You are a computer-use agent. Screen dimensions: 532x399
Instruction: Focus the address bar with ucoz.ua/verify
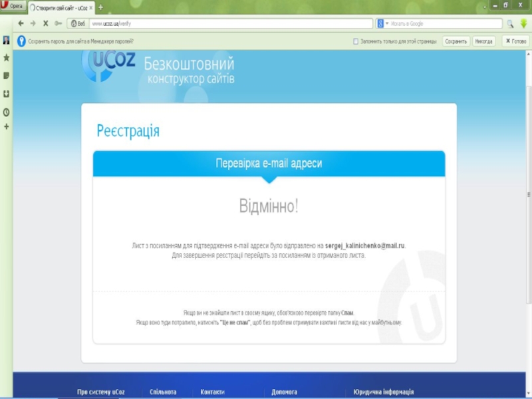[231, 23]
